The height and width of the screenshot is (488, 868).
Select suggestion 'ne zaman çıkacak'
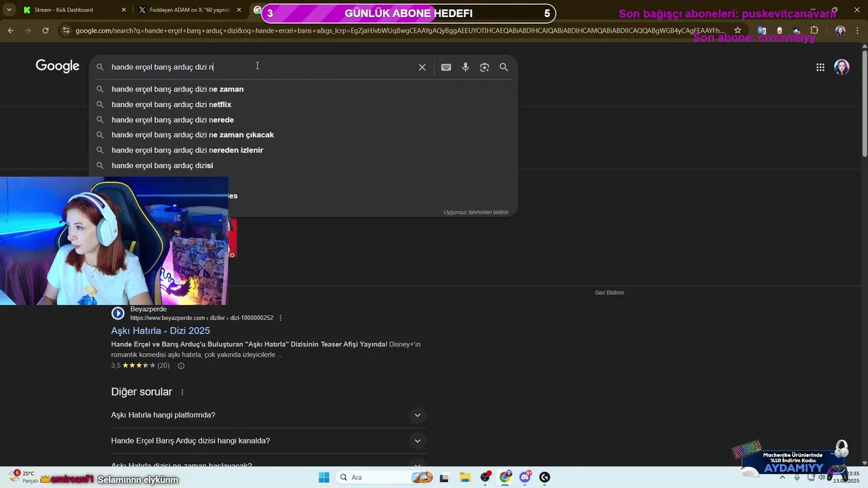[x=303, y=135]
